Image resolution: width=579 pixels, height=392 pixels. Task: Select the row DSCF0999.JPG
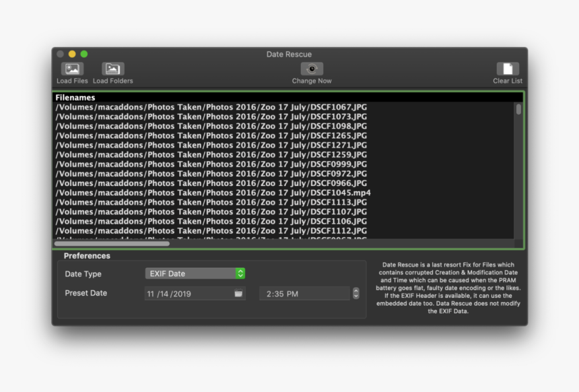[x=283, y=164]
